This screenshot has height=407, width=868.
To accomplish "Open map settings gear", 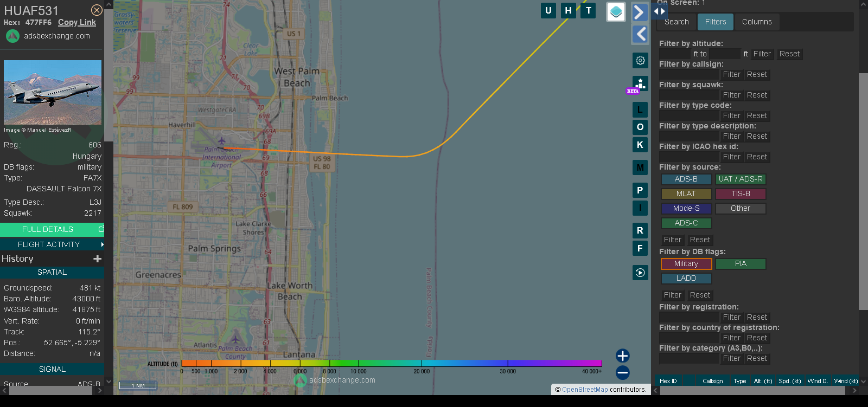I will (640, 60).
